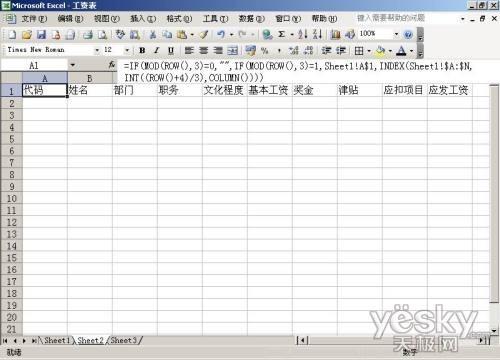Undo the last action
This screenshot has height=360, width=500.
(221, 34)
